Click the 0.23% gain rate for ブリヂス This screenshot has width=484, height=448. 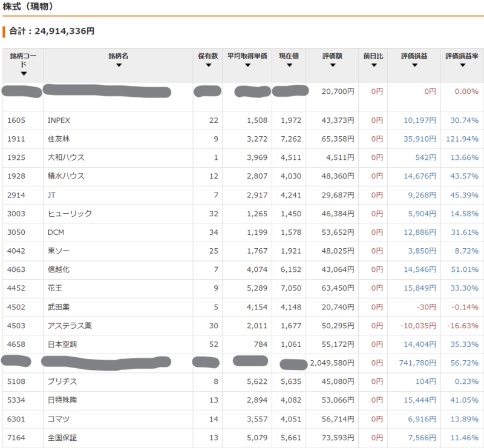pos(466,381)
